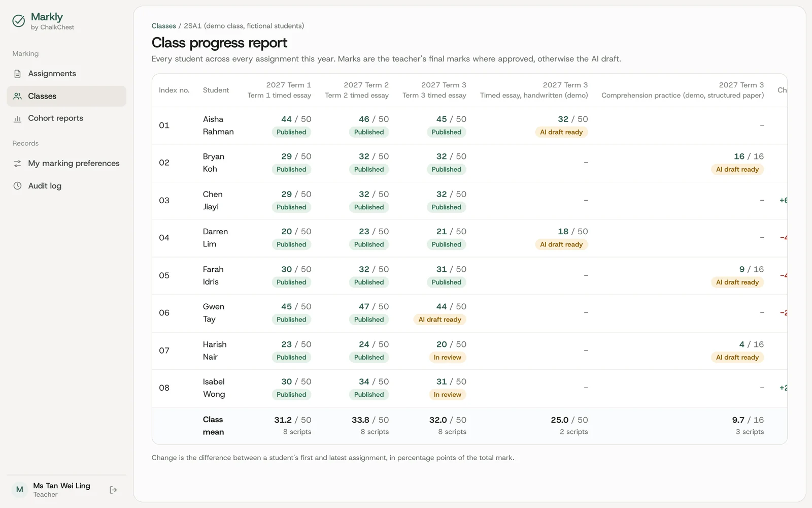Screen dimensions: 812x508
Task: Click Gwen Tay's AI draft ready badge
Action: click(x=439, y=320)
